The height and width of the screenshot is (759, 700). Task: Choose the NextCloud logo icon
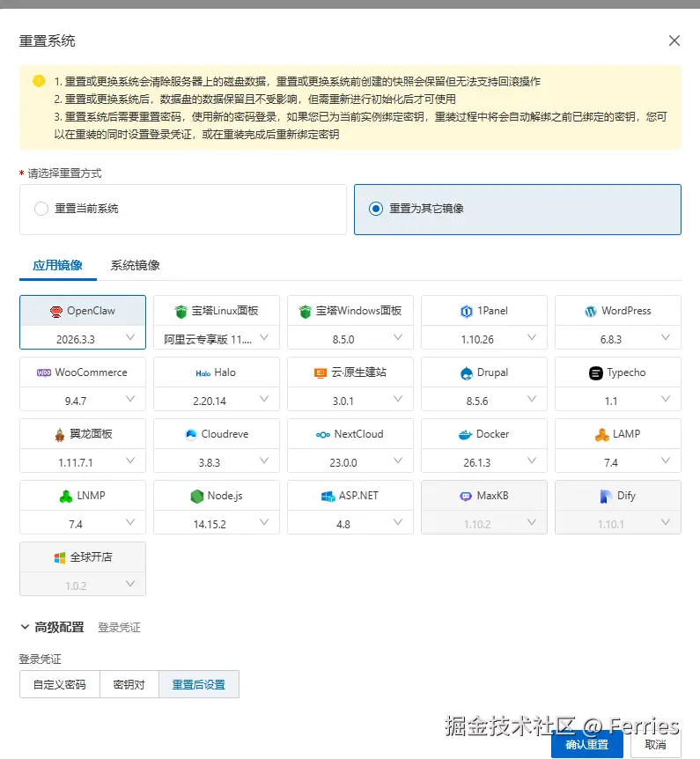click(323, 435)
